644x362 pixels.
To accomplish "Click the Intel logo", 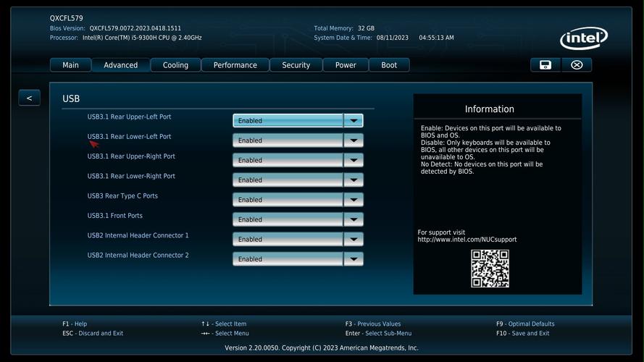I will (x=583, y=38).
